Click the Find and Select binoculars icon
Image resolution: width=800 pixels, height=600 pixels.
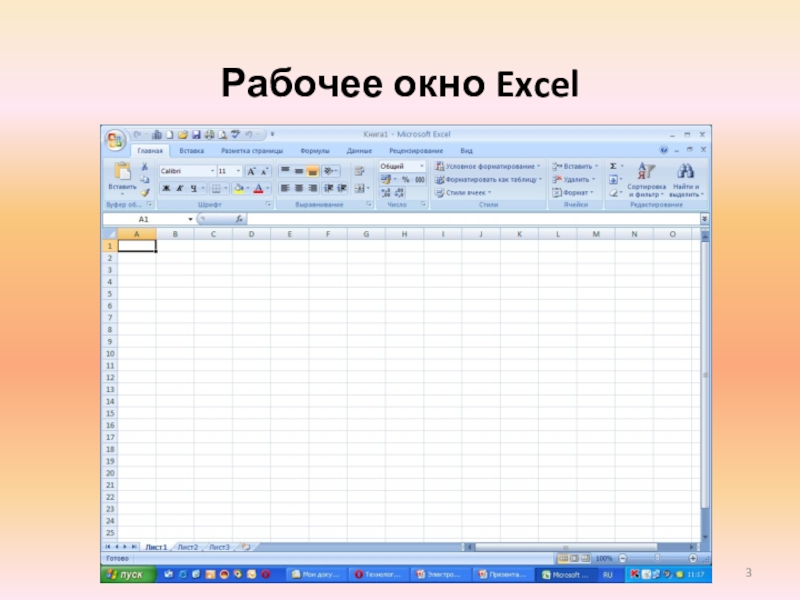coord(685,172)
